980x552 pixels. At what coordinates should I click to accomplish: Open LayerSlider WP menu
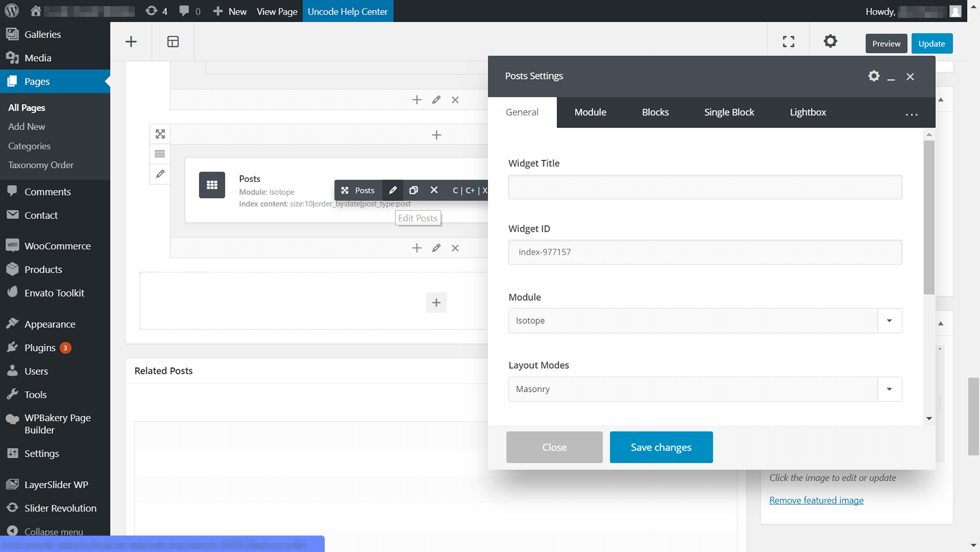pyautogui.click(x=55, y=484)
